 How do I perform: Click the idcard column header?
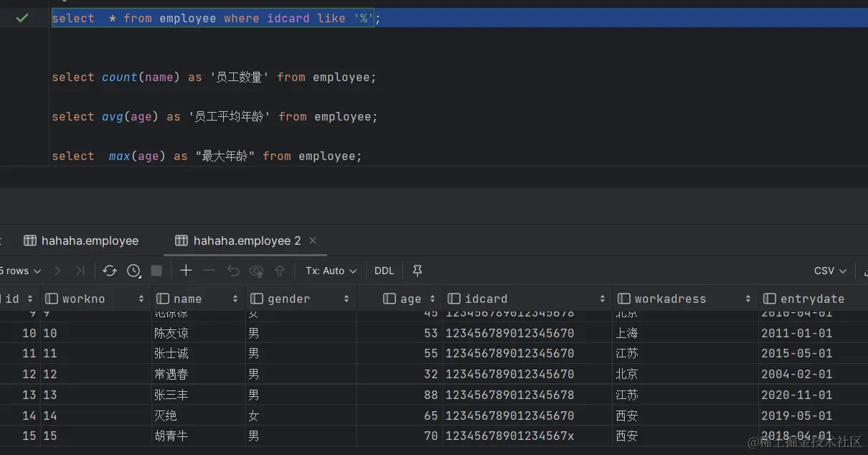coord(486,299)
